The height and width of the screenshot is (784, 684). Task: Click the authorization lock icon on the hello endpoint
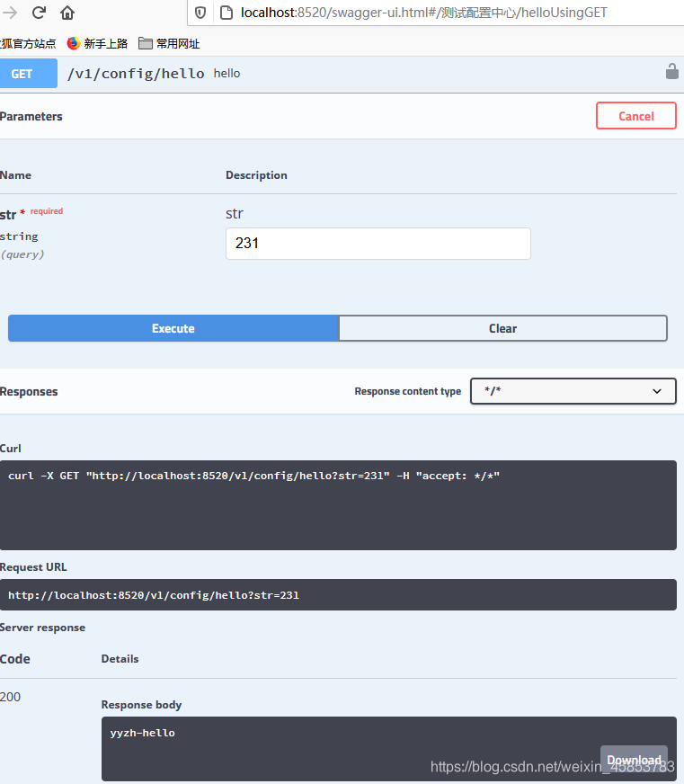672,72
